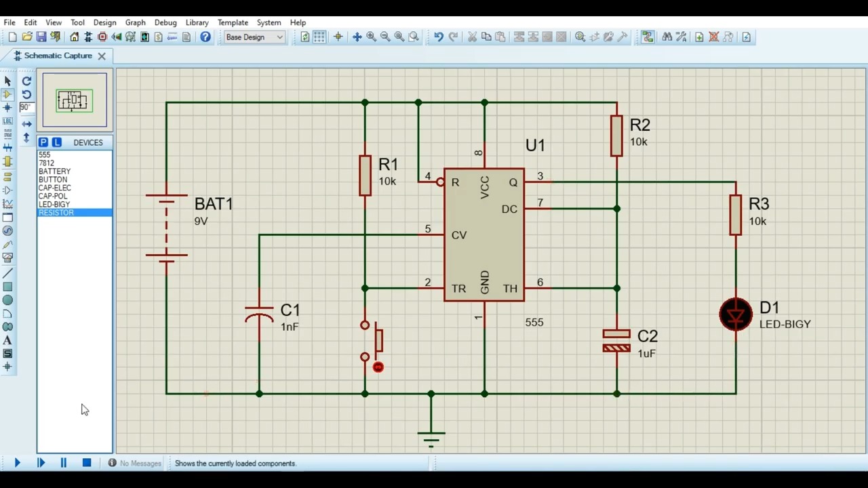Go to the Home page icon

(75, 37)
